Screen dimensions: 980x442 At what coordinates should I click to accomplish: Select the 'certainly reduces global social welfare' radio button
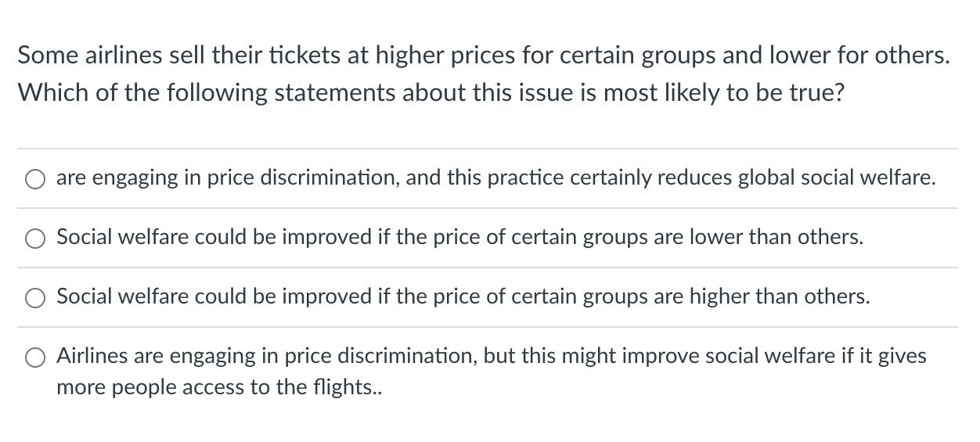34,180
